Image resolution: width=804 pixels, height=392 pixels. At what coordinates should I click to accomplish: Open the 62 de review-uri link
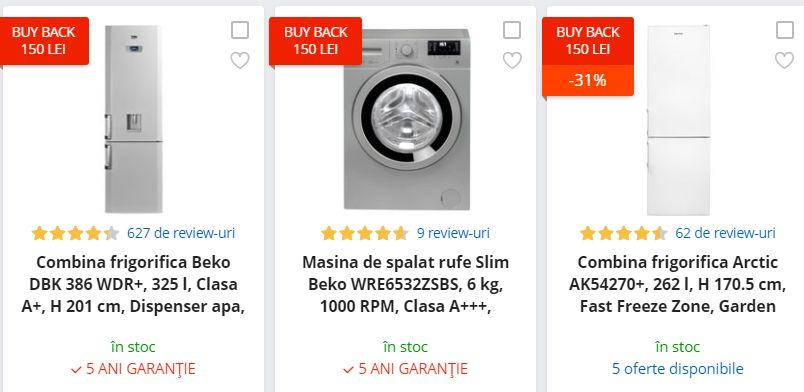[726, 233]
